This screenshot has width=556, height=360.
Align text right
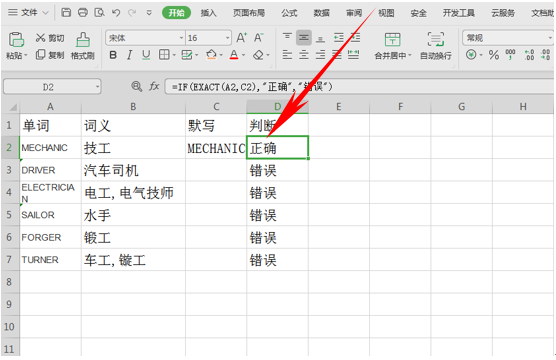tap(320, 55)
